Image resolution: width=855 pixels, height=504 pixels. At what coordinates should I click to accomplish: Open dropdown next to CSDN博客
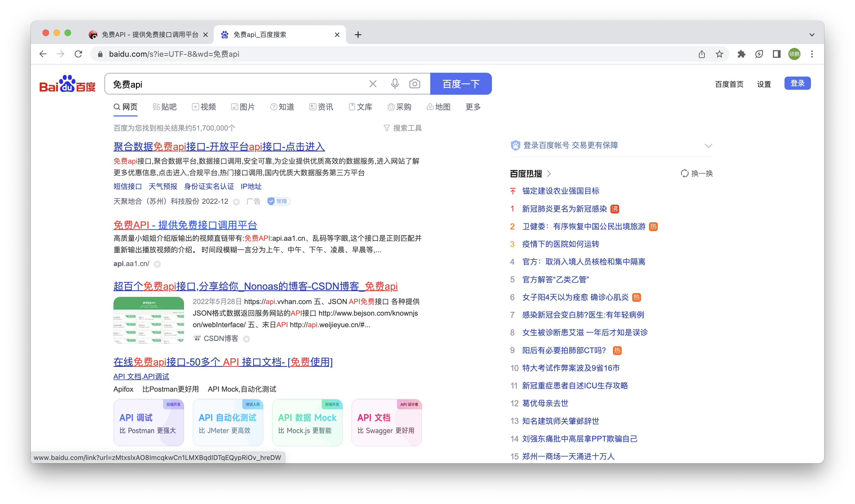247,339
